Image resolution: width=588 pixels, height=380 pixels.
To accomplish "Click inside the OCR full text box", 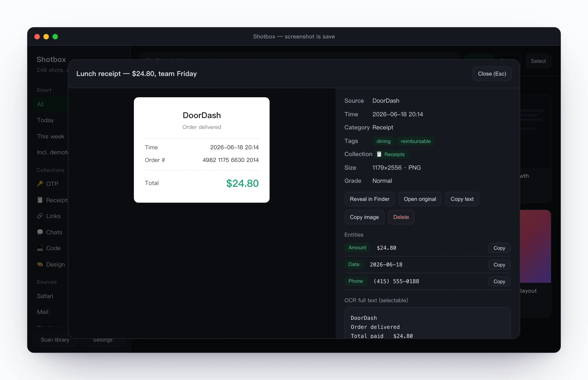I will tap(427, 323).
